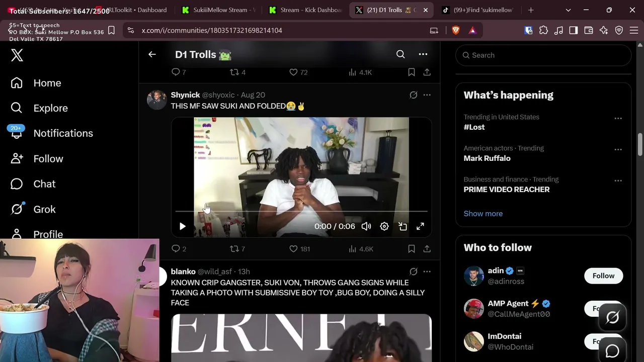Open Grok actions on blanko's post

(x=414, y=271)
